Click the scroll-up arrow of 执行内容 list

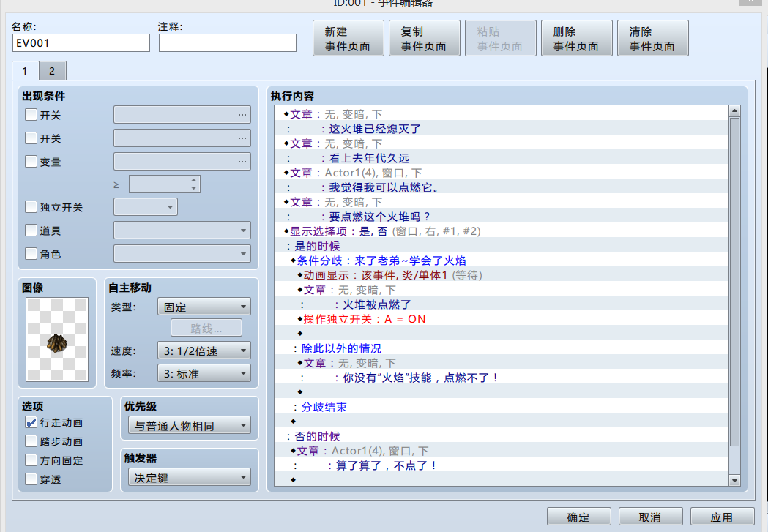[734, 111]
